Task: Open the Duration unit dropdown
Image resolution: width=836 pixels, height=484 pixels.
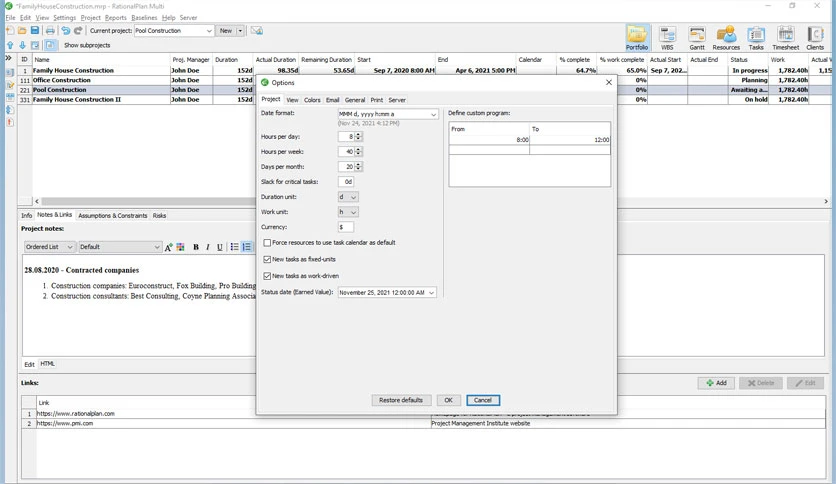Action: click(348, 197)
